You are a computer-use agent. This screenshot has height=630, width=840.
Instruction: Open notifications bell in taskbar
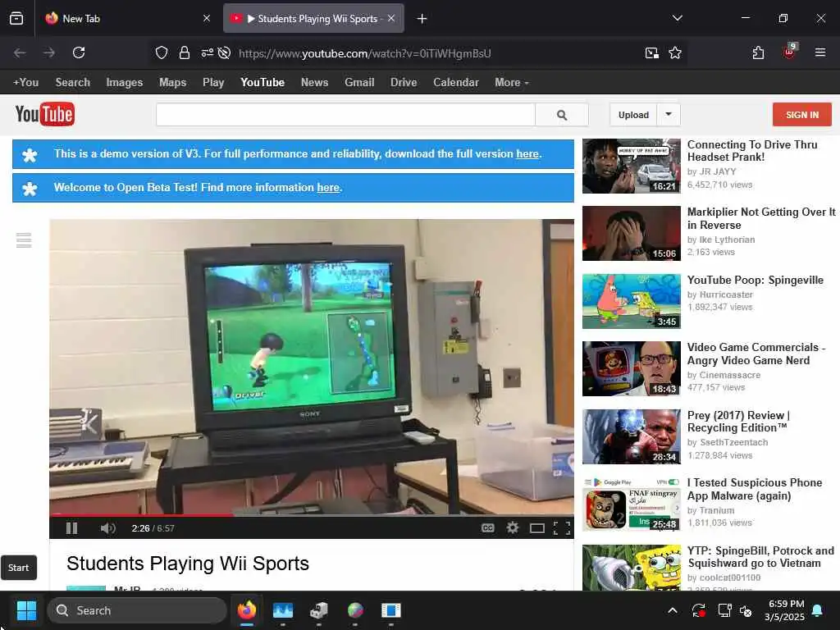click(x=818, y=610)
